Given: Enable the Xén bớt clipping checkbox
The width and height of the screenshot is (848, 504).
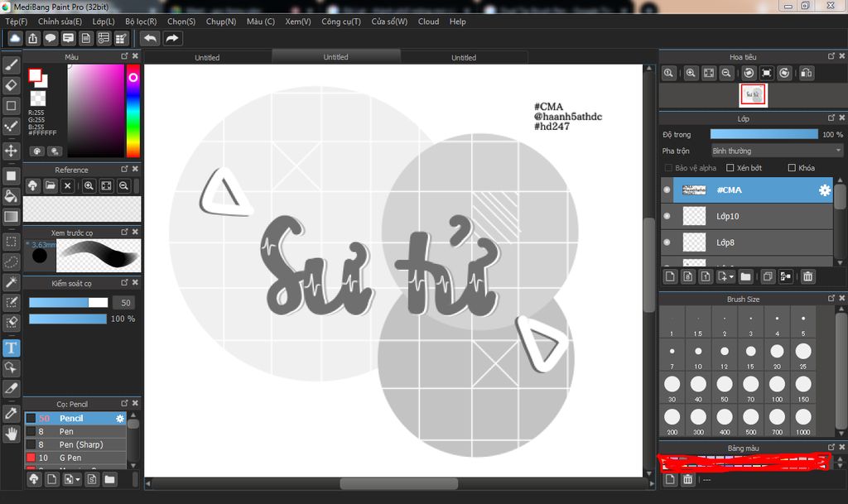Looking at the screenshot, I should pos(730,168).
